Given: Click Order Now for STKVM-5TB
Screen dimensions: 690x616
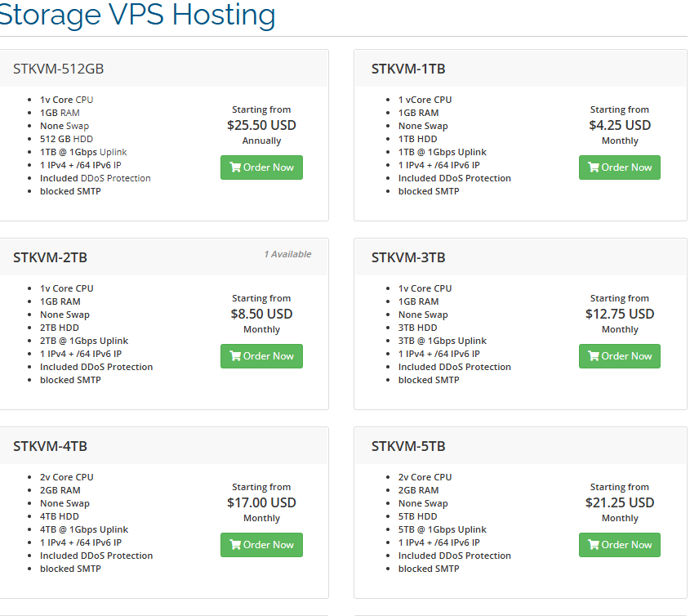Looking at the screenshot, I should 620,545.
